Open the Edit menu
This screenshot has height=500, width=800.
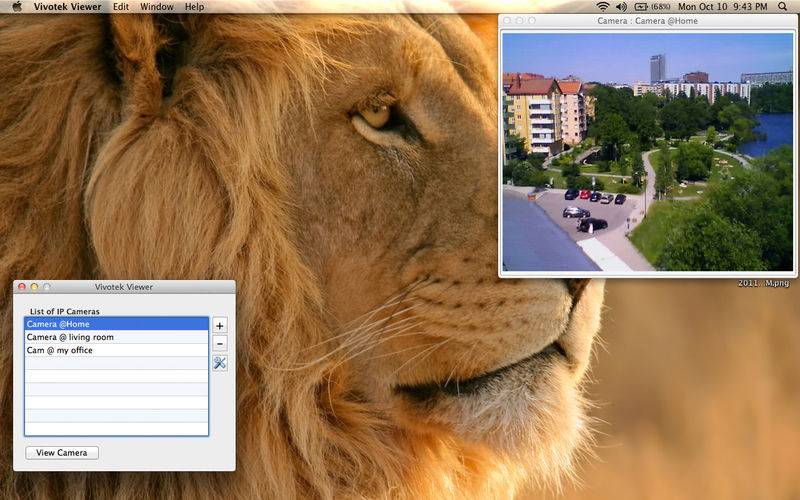[x=121, y=7]
